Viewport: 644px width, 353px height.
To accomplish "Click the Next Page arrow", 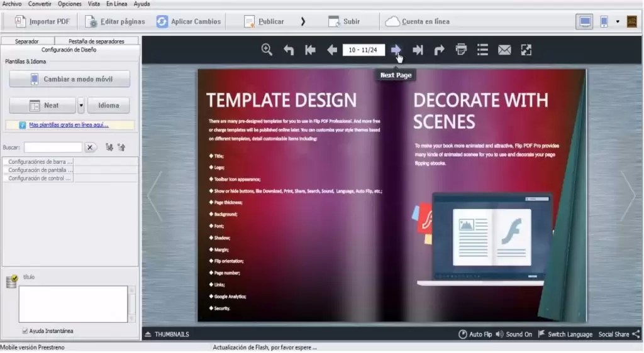I will point(396,50).
